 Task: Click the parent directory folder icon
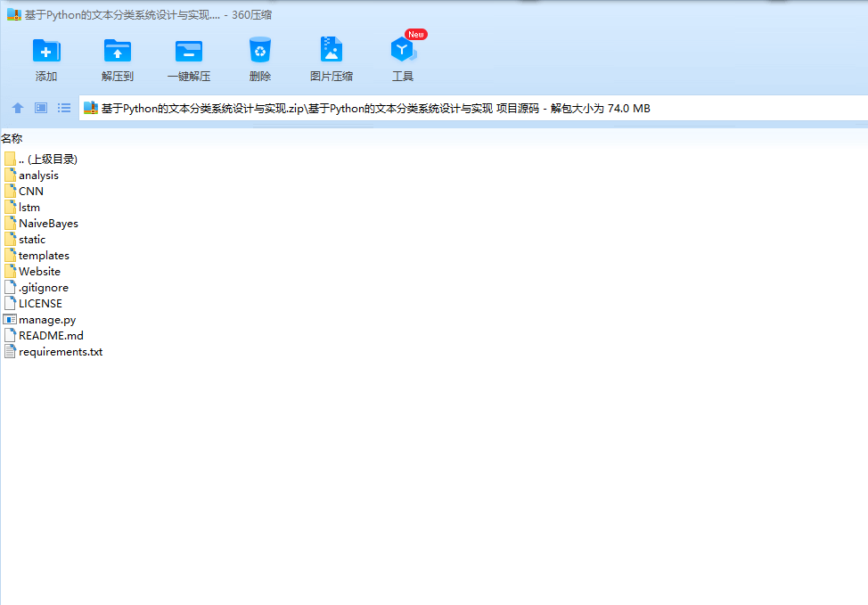[10, 159]
